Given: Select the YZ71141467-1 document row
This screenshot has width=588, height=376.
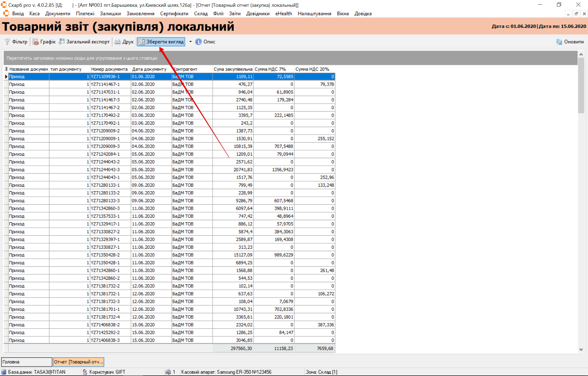Looking at the screenshot, I should (x=105, y=84).
